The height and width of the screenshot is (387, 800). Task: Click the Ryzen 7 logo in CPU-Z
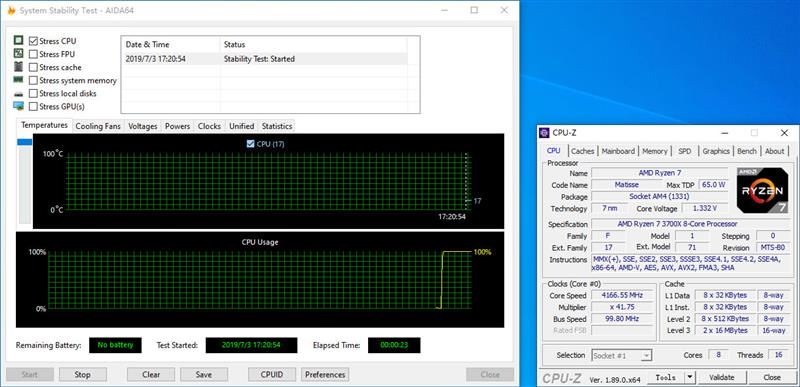point(761,190)
